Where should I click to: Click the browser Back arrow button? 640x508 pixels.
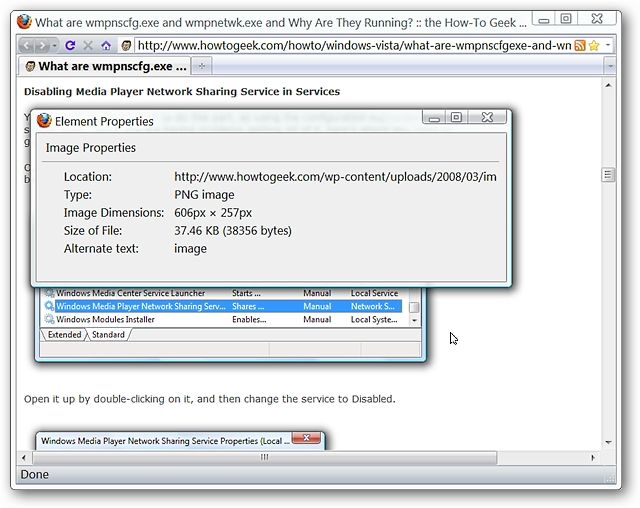tap(26, 45)
